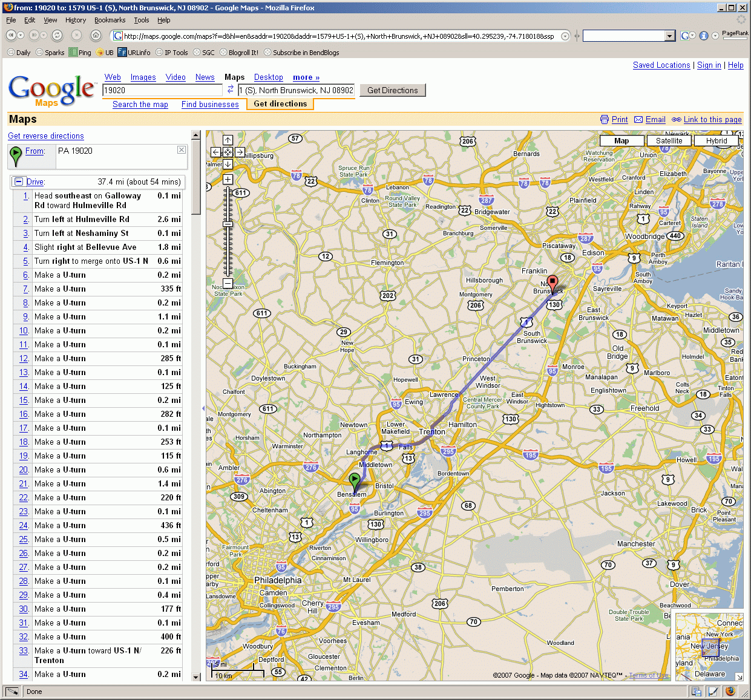
Task: Click the Firefox reload page button
Action: coord(57,36)
